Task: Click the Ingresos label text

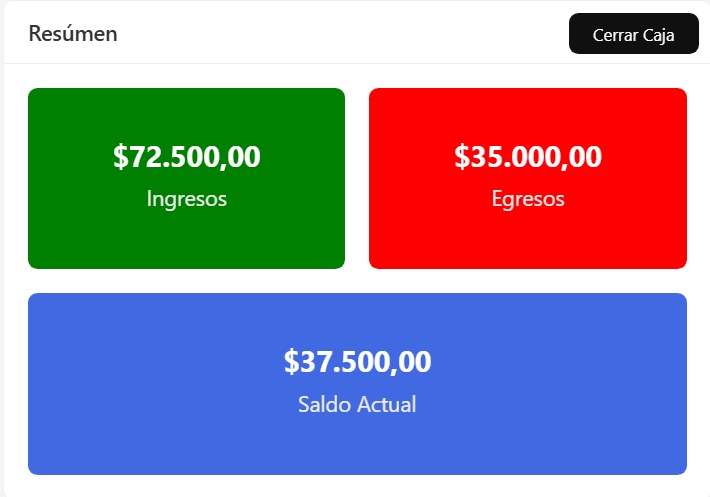Action: coord(187,199)
